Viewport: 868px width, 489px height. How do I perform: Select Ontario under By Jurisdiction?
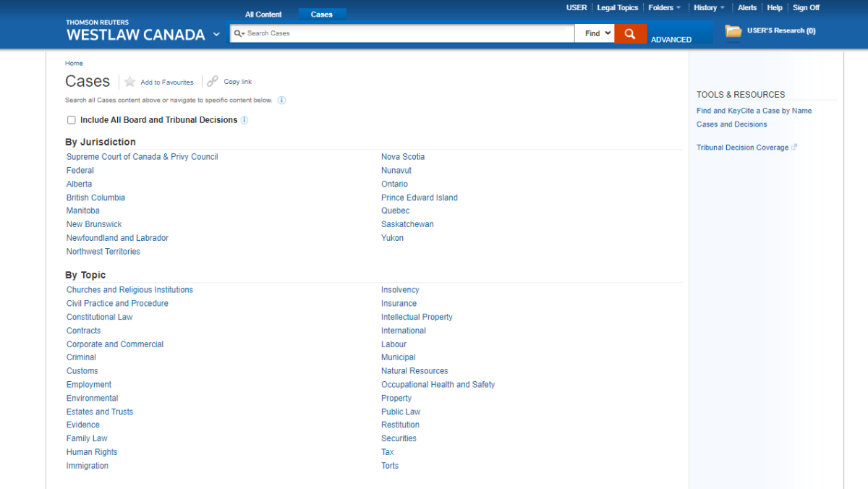(394, 184)
